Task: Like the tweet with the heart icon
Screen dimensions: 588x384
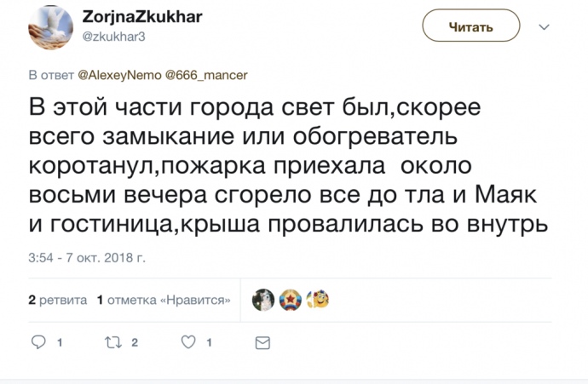Action: coord(188,342)
